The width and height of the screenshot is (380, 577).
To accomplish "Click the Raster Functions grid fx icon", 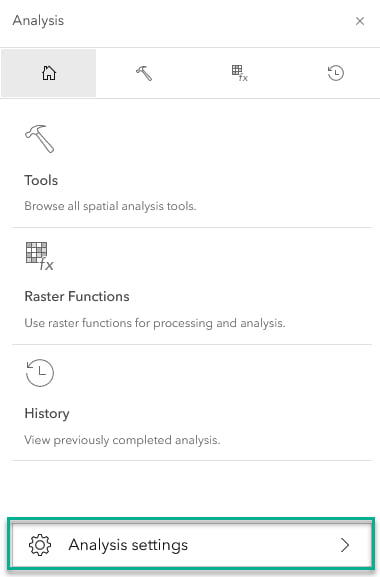I will 39,256.
